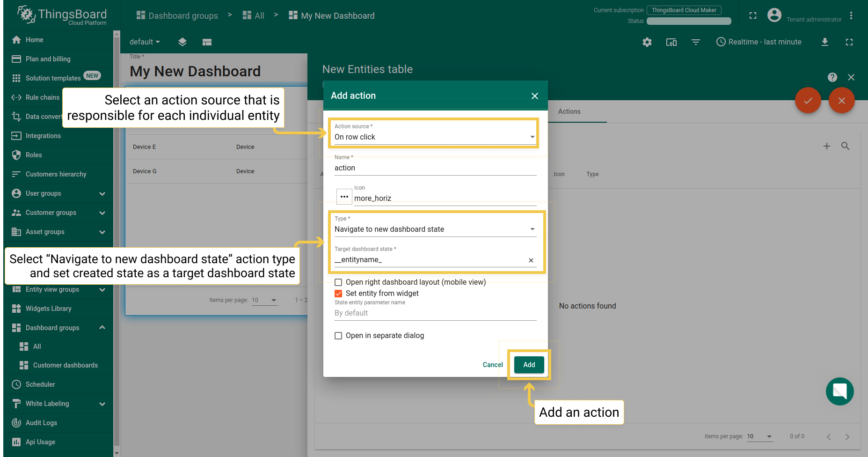
Task: Click the Scheduler clock icon
Action: [16, 384]
